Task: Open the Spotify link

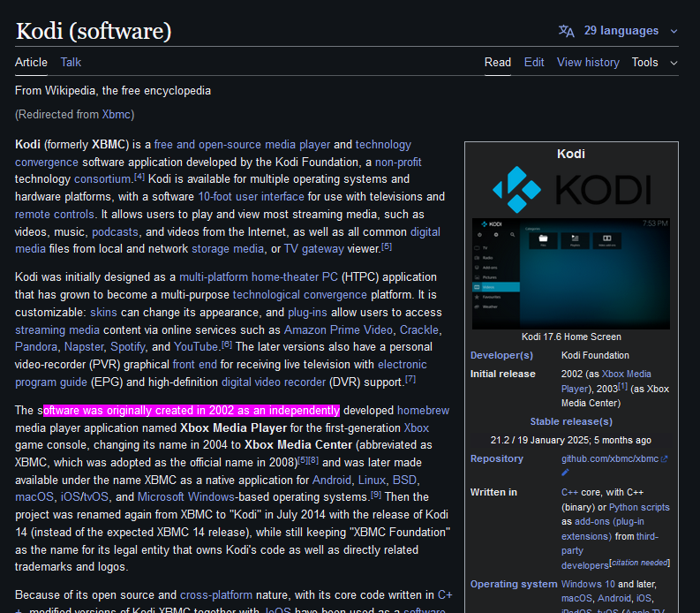Action: click(x=128, y=347)
